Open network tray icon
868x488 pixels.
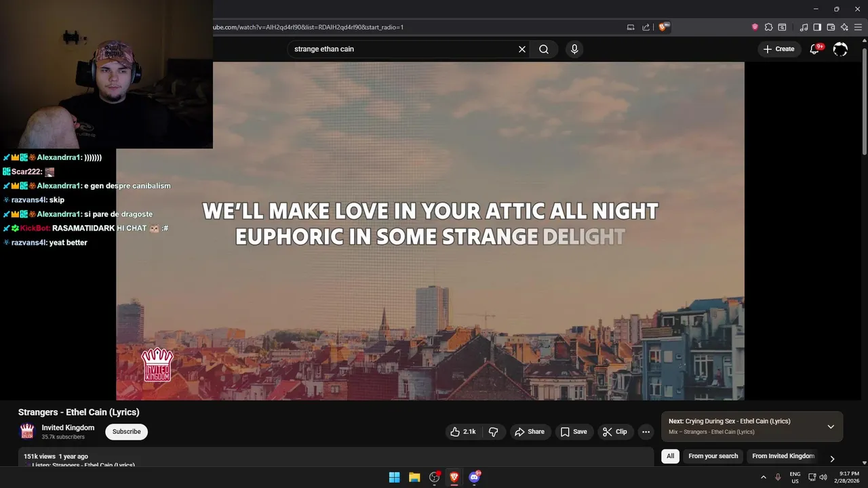click(x=812, y=477)
